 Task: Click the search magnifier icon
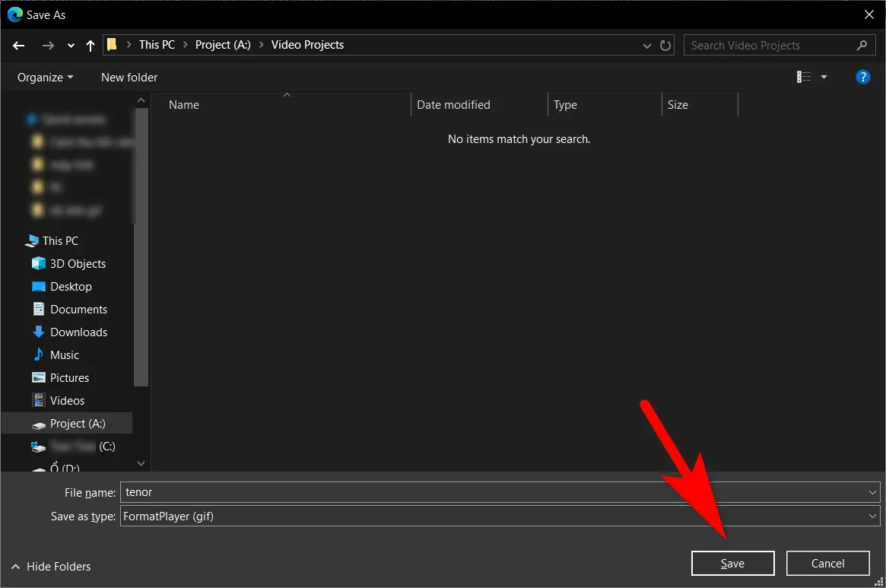point(862,46)
